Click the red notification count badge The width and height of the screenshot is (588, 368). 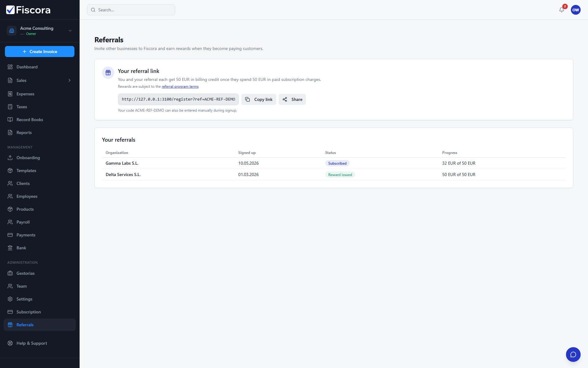tap(565, 6)
